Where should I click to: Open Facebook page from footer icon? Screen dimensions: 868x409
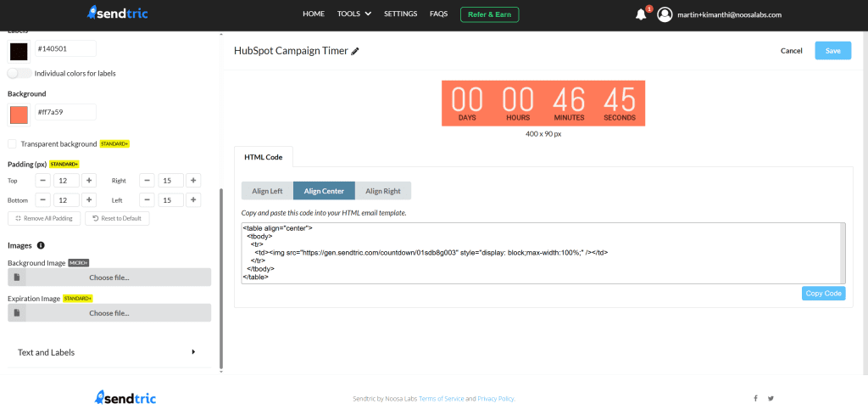pyautogui.click(x=755, y=398)
